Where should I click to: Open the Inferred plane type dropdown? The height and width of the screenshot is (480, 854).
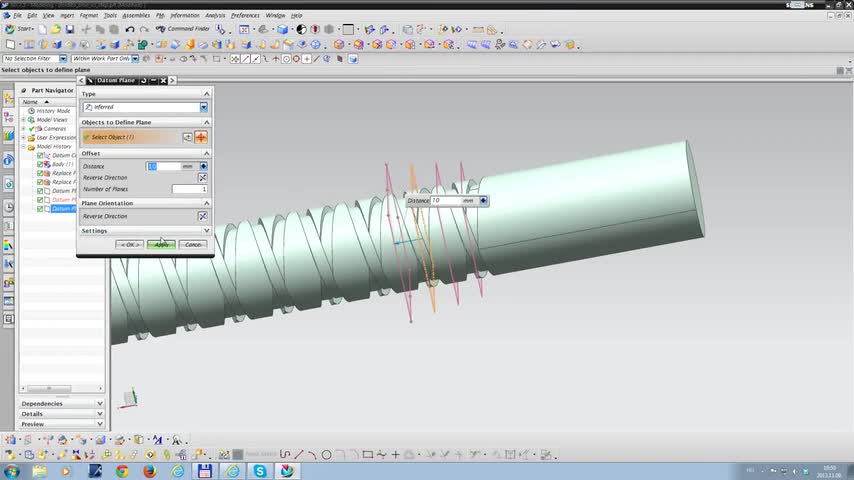coord(203,107)
